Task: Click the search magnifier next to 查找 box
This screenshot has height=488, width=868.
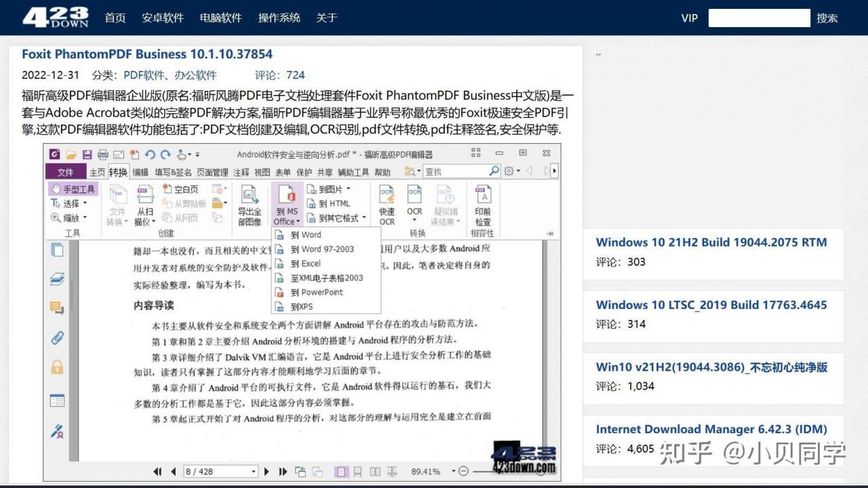Action: tap(494, 171)
